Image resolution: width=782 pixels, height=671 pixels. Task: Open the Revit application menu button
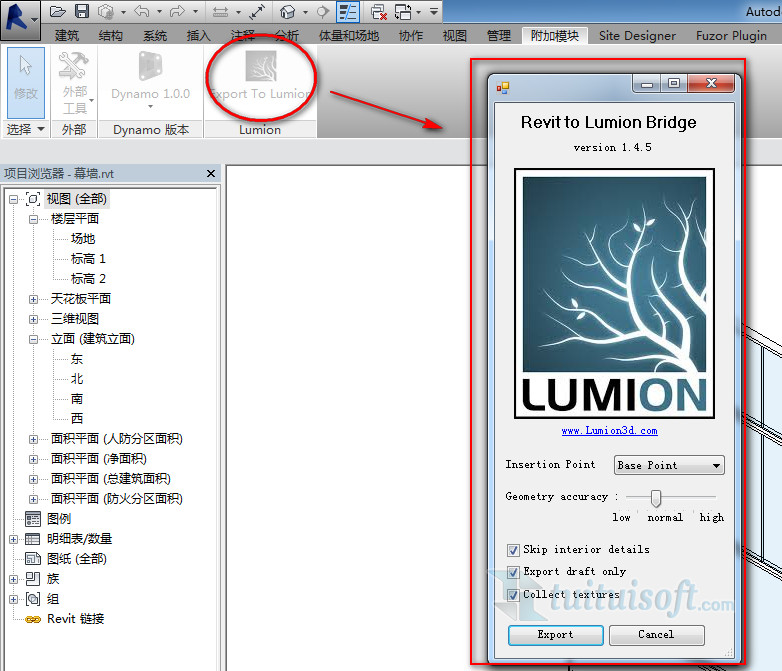(19, 15)
